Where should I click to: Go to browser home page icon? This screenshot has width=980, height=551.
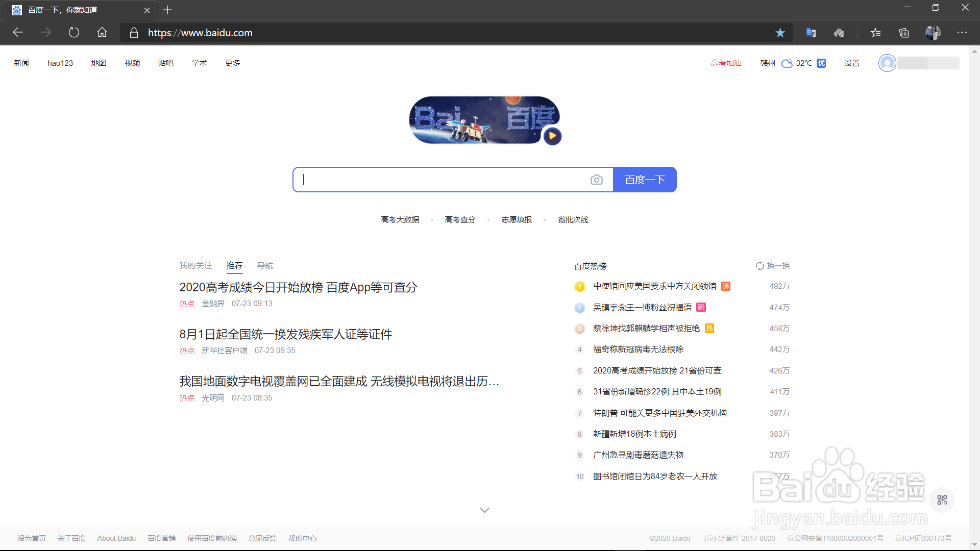point(102,33)
